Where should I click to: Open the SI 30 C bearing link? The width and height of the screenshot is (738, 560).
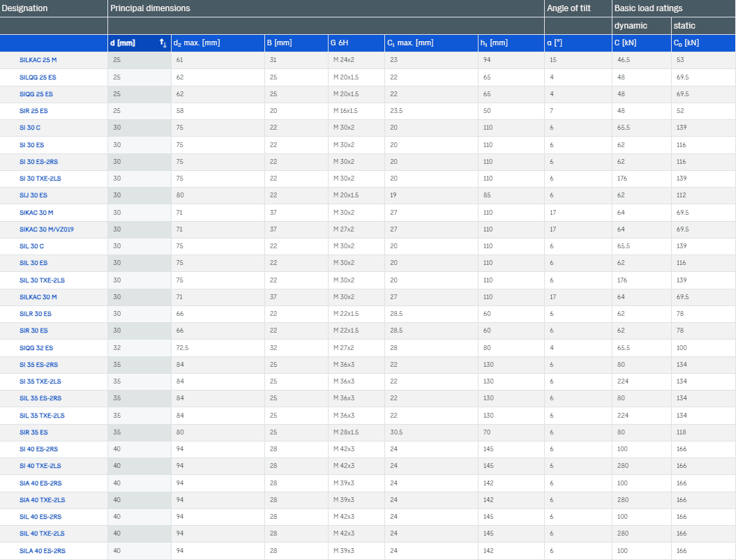click(30, 128)
